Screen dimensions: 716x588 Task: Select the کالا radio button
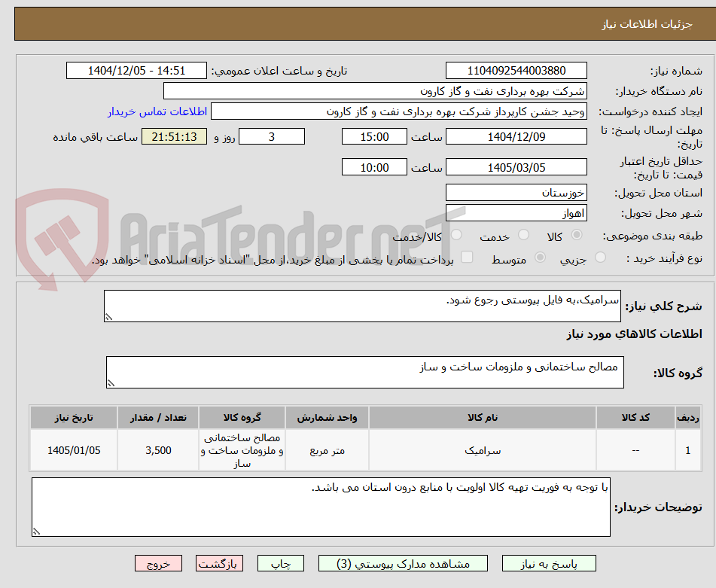577,235
